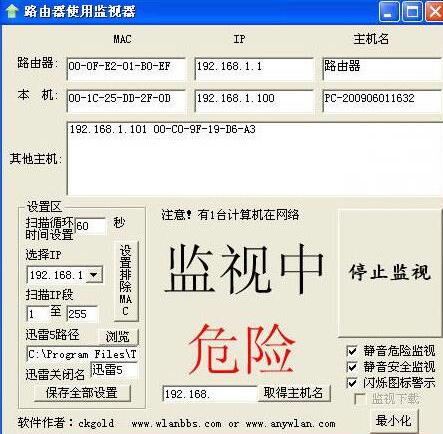Enable the 监视下载 checkbox
443x434 pixels.
360,398
